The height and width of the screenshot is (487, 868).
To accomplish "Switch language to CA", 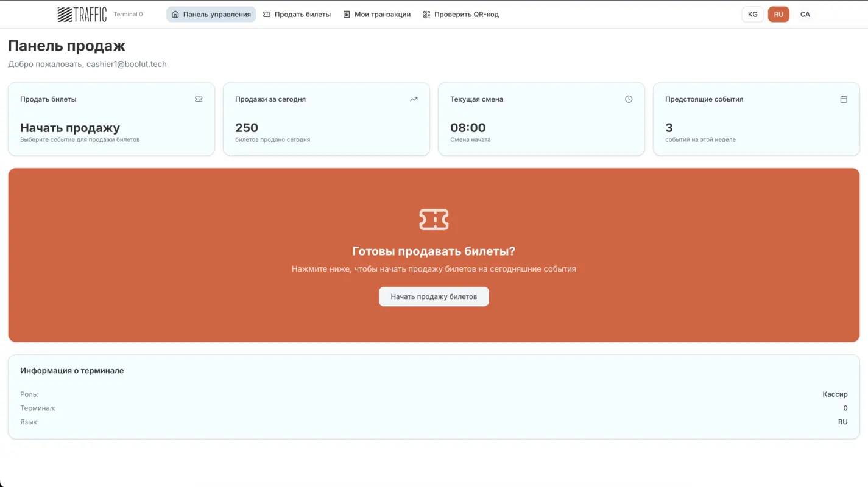I will click(x=805, y=13).
